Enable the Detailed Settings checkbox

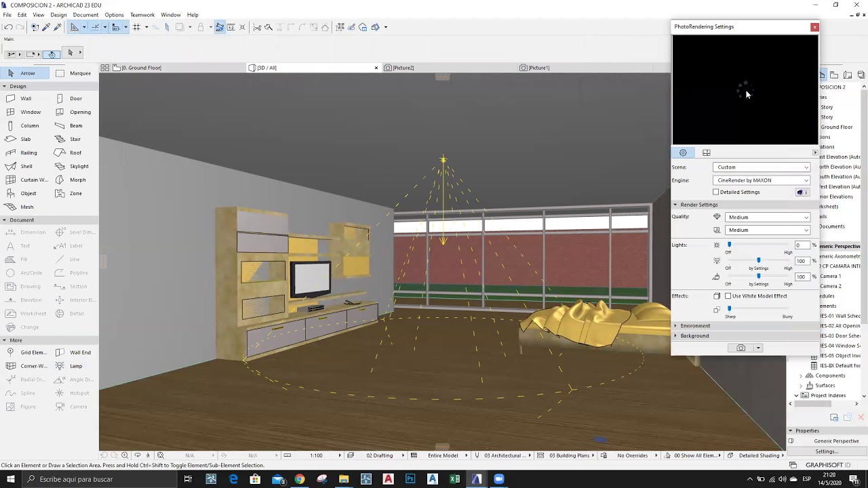point(715,192)
